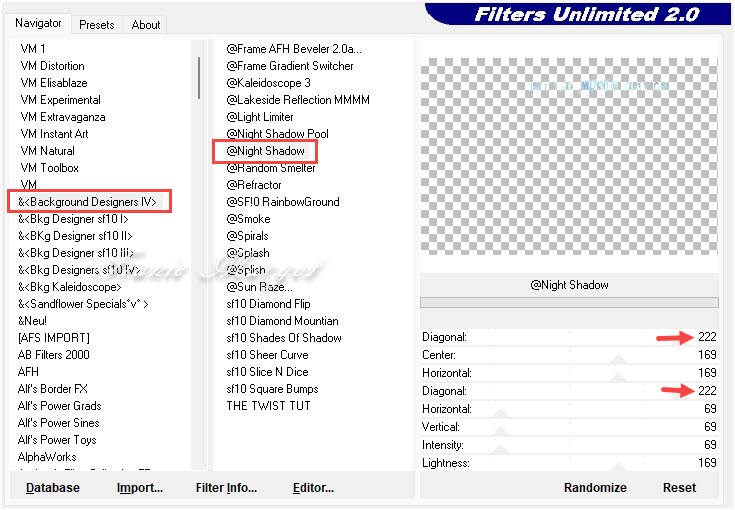
Task: Adjust the Horizontal slider showing 69
Action: coord(569,409)
